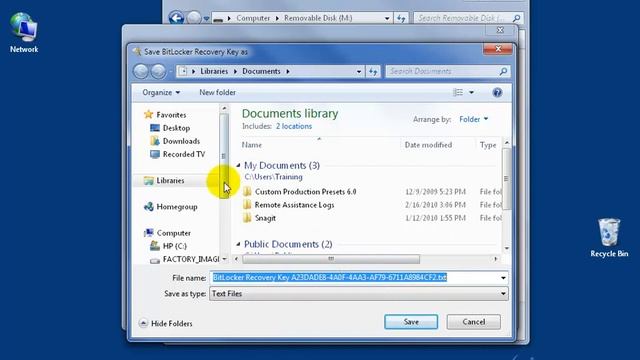Click the Cancel button

pos(473,322)
